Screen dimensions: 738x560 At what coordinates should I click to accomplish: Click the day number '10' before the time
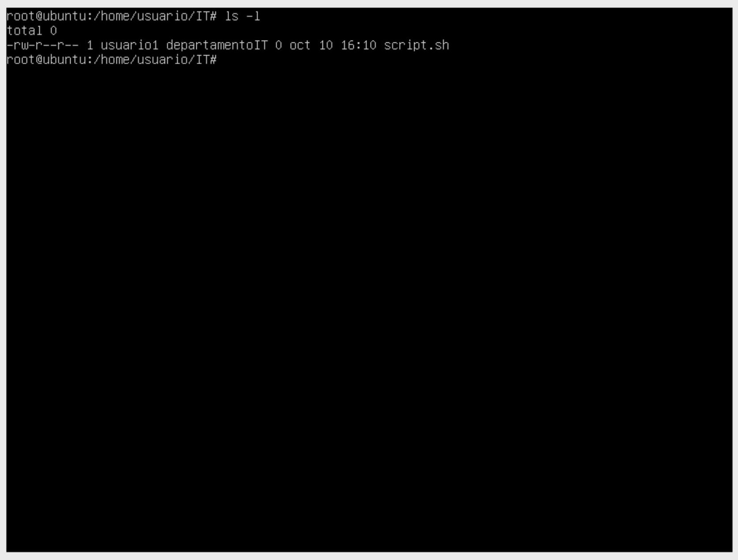[326, 45]
